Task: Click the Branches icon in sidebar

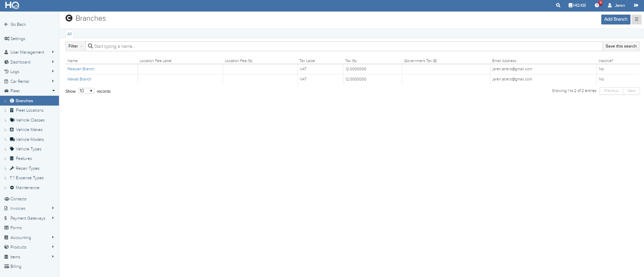Action: tap(12, 101)
